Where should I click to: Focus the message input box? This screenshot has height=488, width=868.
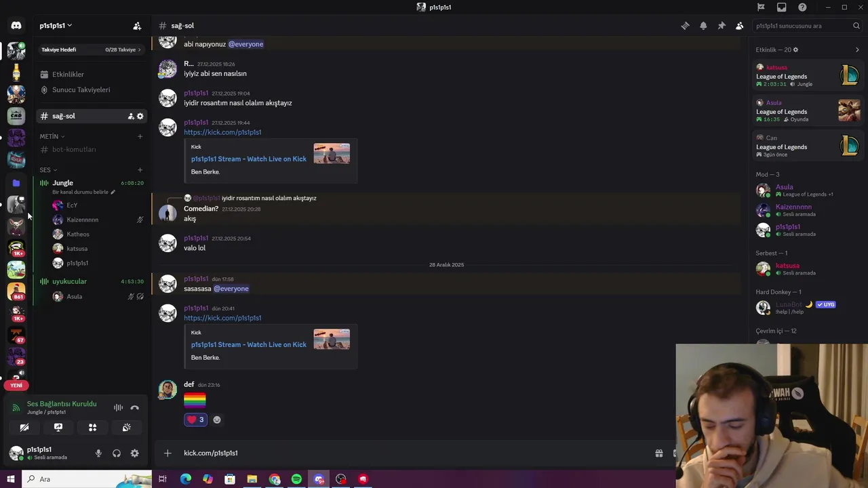pyautogui.click(x=414, y=453)
